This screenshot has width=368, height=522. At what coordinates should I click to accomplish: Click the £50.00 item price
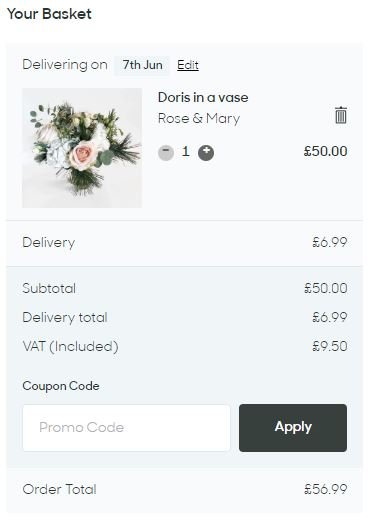point(325,151)
